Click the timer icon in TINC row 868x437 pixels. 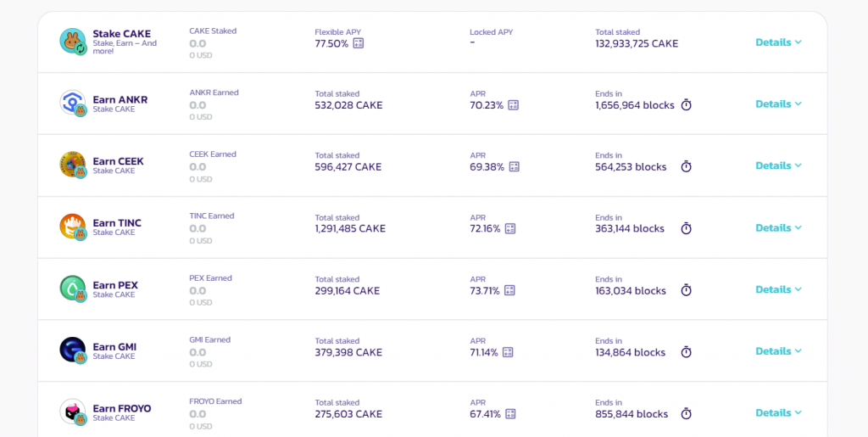click(x=686, y=228)
